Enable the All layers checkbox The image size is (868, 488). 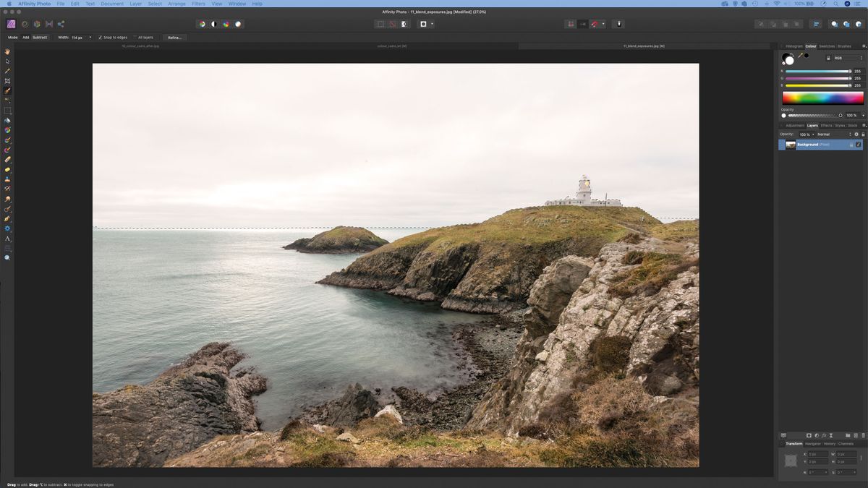point(135,37)
